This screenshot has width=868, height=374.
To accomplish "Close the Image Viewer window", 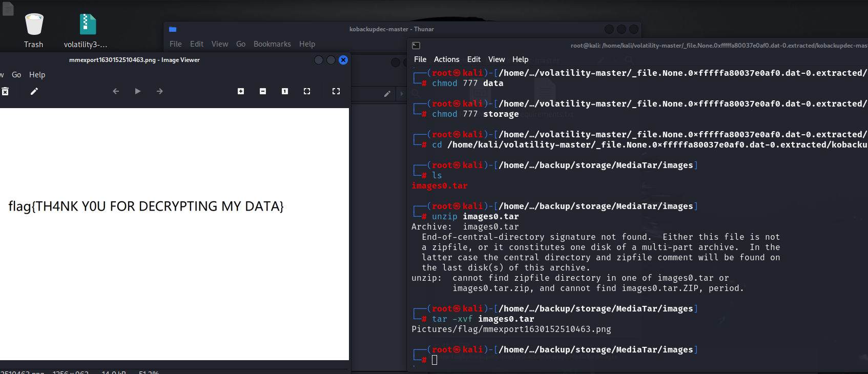I will coord(343,60).
